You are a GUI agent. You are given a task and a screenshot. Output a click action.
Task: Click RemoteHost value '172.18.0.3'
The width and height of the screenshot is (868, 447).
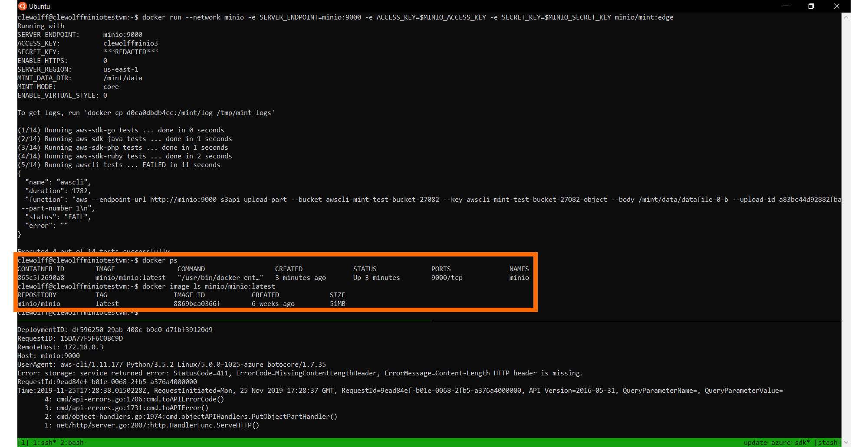[x=84, y=347]
